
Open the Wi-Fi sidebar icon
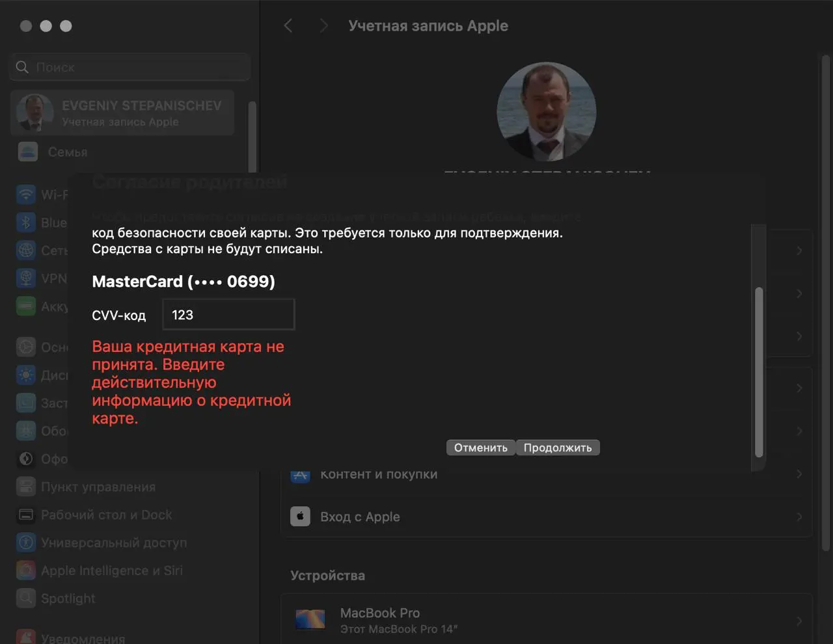tap(26, 195)
